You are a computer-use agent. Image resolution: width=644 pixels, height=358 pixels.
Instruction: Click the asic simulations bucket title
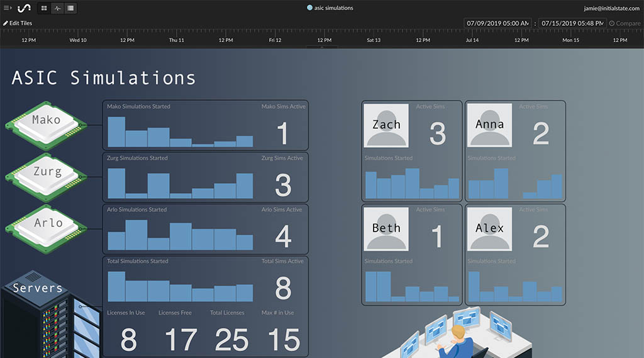tap(333, 8)
